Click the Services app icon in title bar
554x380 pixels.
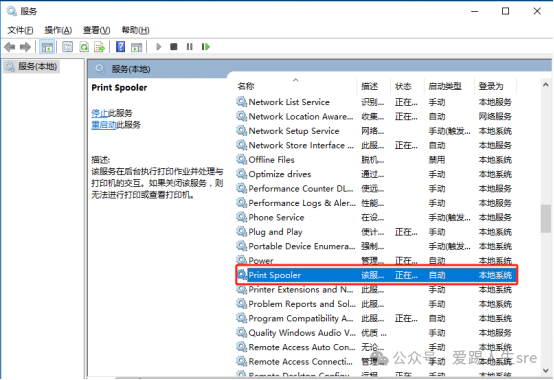coord(11,11)
